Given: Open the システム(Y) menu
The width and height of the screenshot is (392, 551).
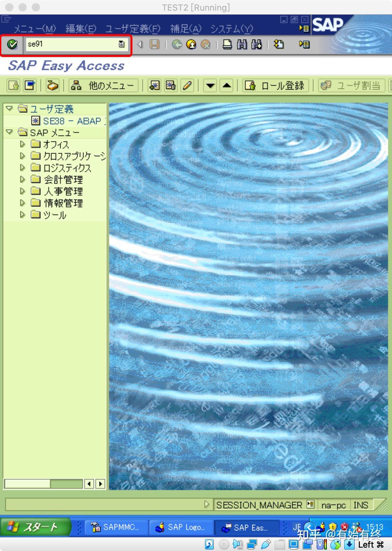Looking at the screenshot, I should [x=232, y=29].
